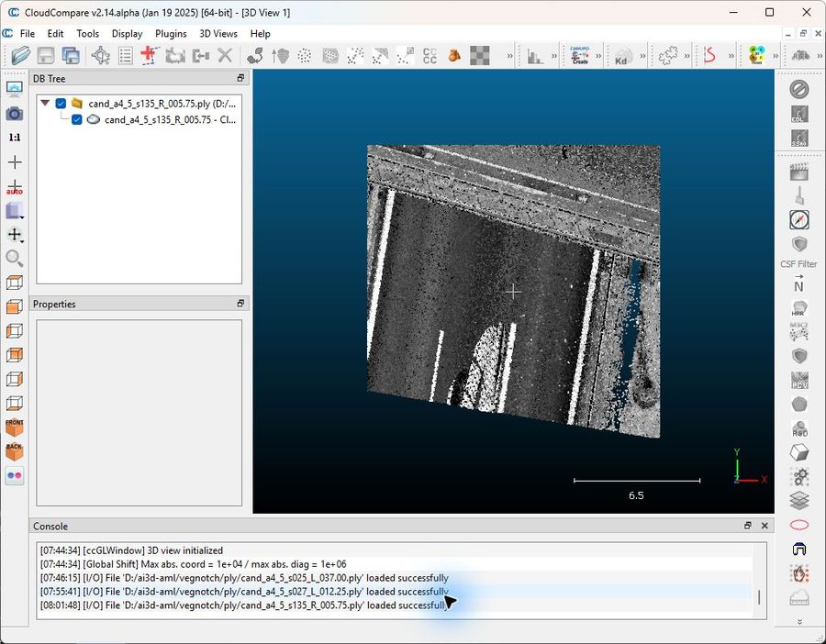
Task: Click the Delete X icon in toolbar
Action: 225,55
